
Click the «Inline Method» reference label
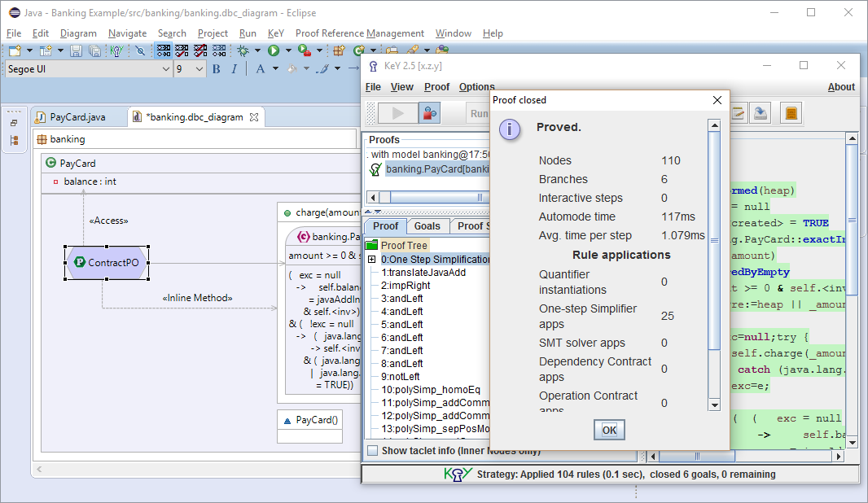point(198,298)
